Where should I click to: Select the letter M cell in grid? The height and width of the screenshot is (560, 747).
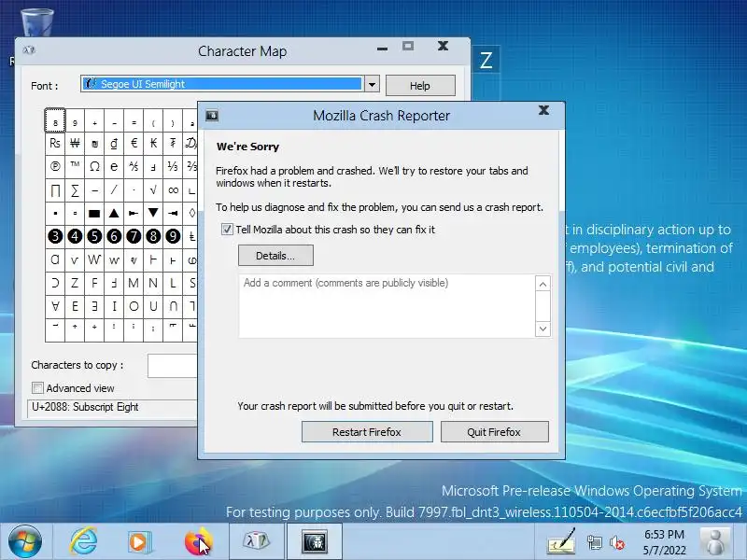coord(134,283)
